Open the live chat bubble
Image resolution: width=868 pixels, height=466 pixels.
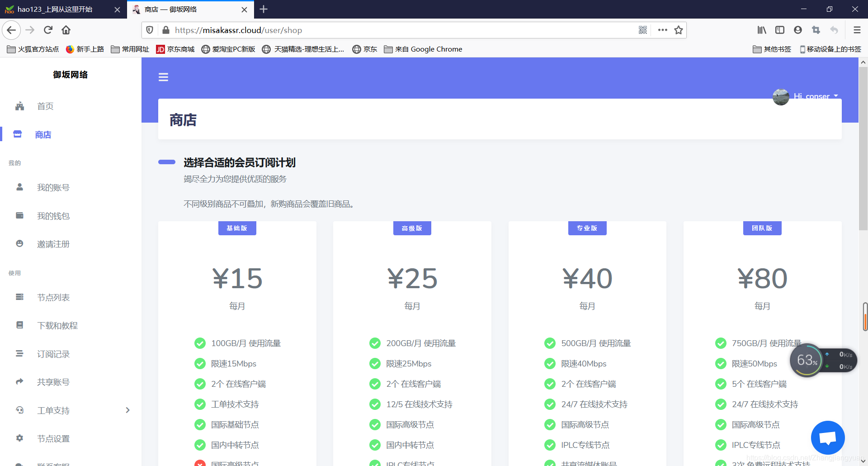(828, 437)
